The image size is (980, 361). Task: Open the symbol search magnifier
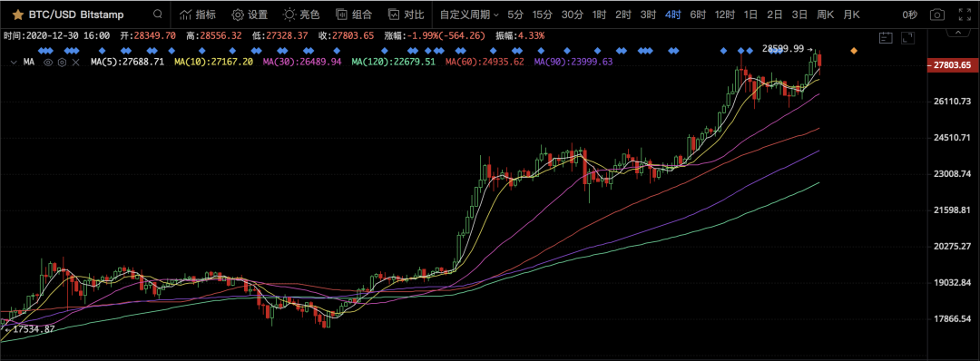(x=158, y=15)
